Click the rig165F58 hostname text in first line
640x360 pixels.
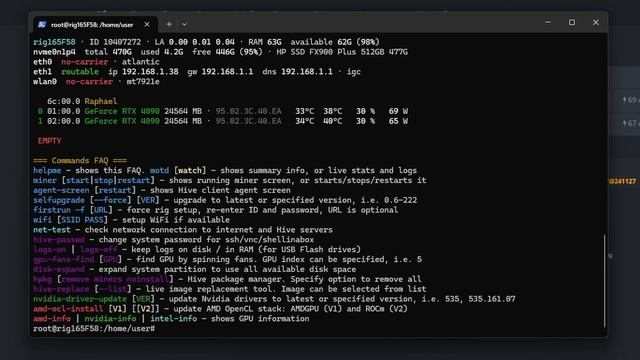[54, 42]
